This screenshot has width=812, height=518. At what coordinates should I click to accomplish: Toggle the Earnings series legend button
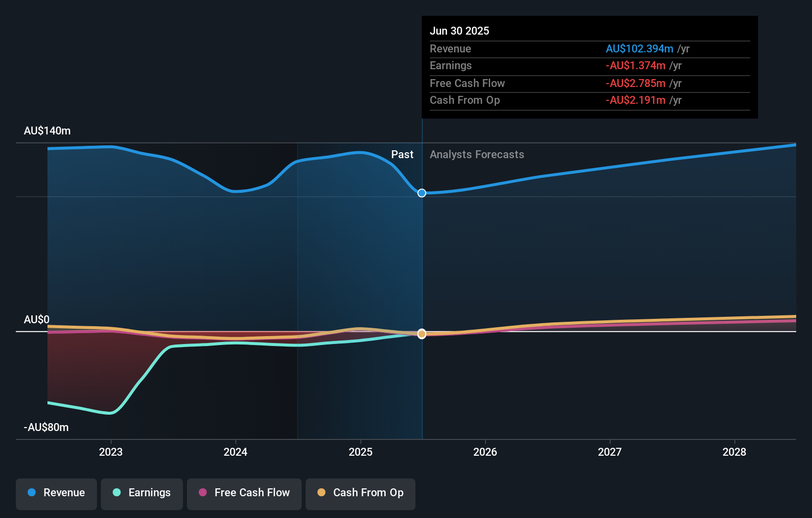pos(142,493)
